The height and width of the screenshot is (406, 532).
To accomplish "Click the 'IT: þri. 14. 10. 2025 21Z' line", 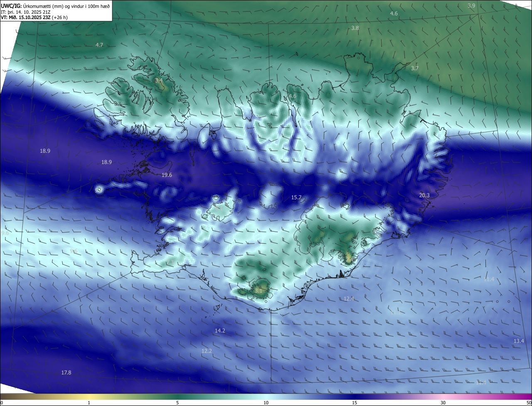I will [x=27, y=12].
